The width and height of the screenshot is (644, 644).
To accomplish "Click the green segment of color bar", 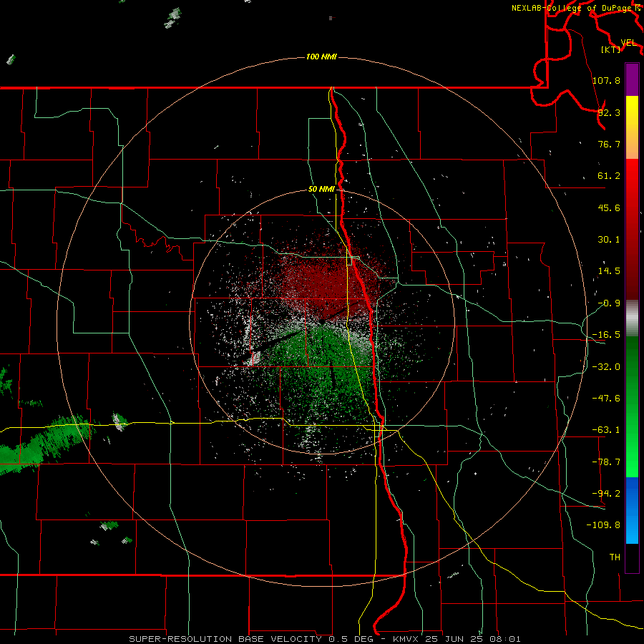I will tap(632, 406).
